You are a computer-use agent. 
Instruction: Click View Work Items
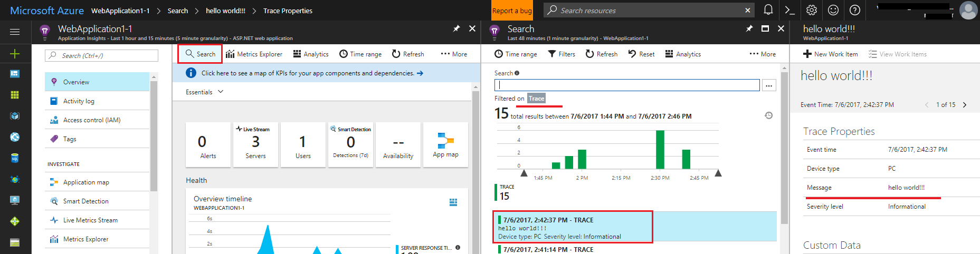click(x=898, y=54)
